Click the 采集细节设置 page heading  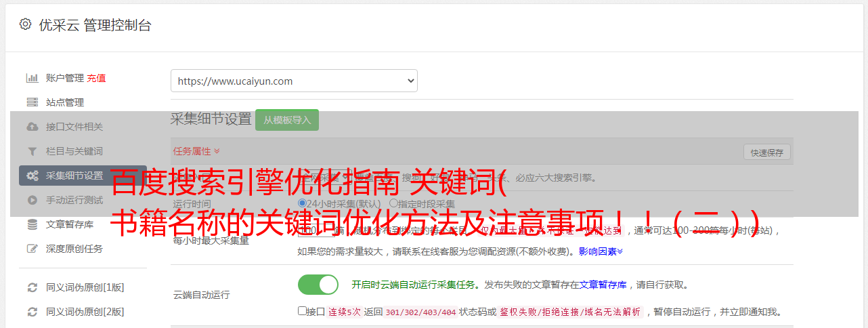coord(211,119)
